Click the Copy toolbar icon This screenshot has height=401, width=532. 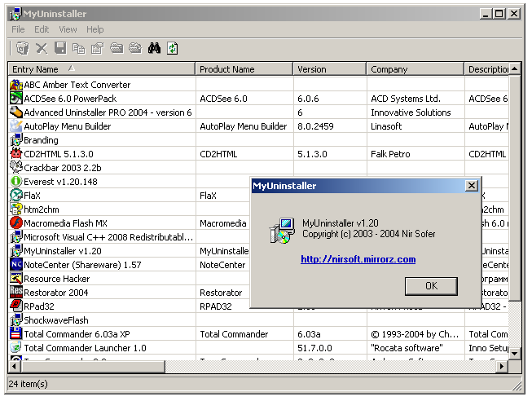[x=79, y=49]
